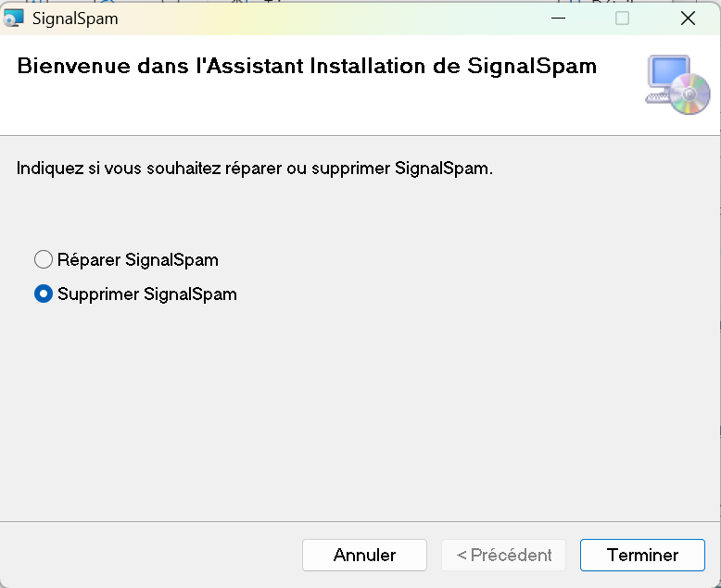
Task: Minimize the SignalSpam installer window
Action: coord(558,19)
